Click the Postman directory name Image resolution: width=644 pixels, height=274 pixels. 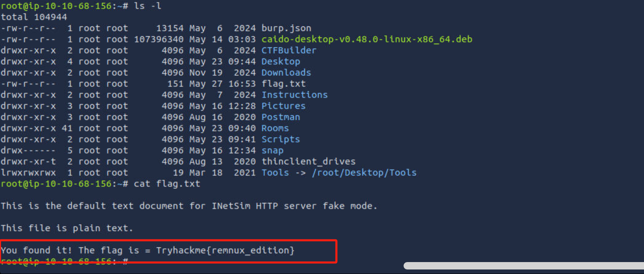pos(280,117)
